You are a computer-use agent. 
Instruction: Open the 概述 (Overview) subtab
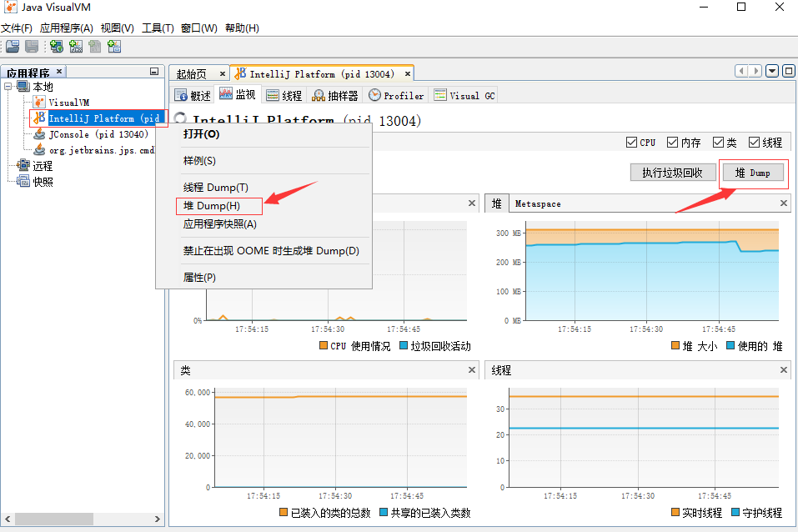tap(193, 95)
